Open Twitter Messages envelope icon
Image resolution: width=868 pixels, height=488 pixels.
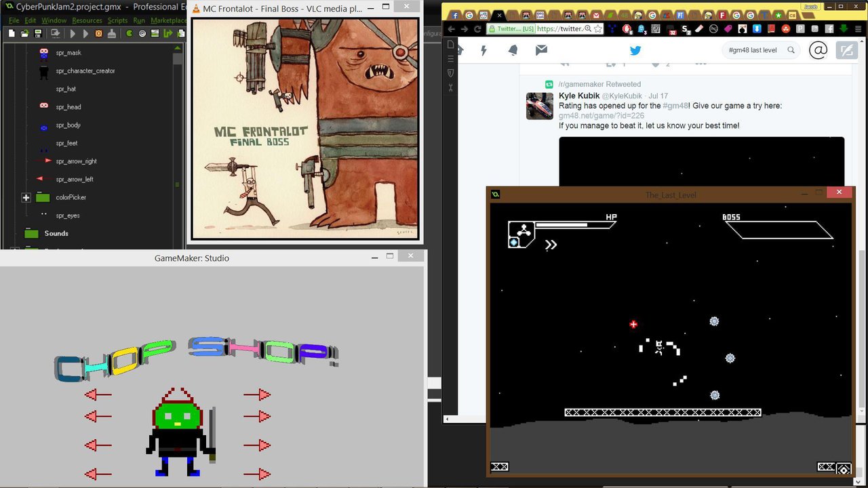pyautogui.click(x=541, y=50)
